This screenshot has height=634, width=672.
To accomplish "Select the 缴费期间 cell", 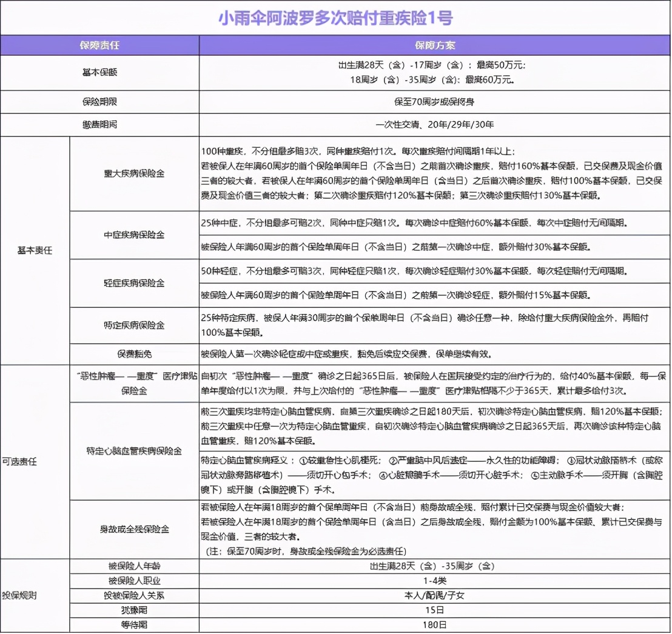I will click(x=100, y=125).
